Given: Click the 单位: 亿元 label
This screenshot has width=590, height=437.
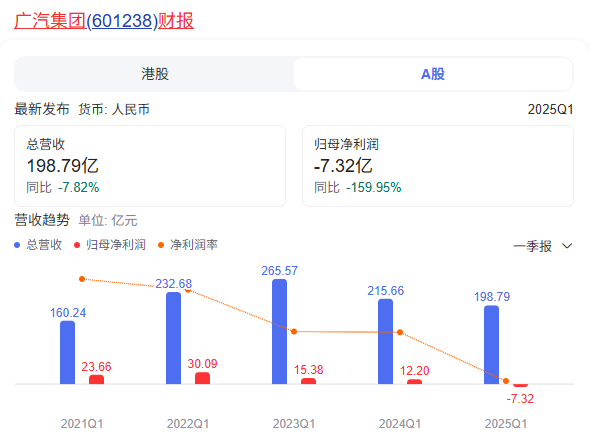Looking at the screenshot, I should [x=108, y=220].
